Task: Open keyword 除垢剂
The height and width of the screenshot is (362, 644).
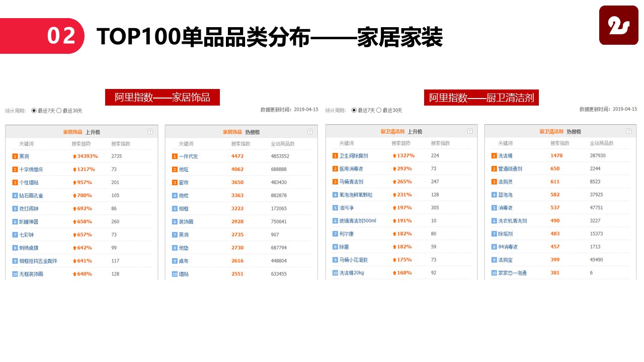Action: 505,234
